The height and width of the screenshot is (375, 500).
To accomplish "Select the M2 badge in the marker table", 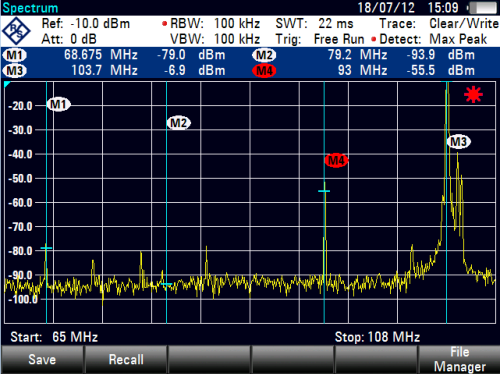I will click(264, 55).
